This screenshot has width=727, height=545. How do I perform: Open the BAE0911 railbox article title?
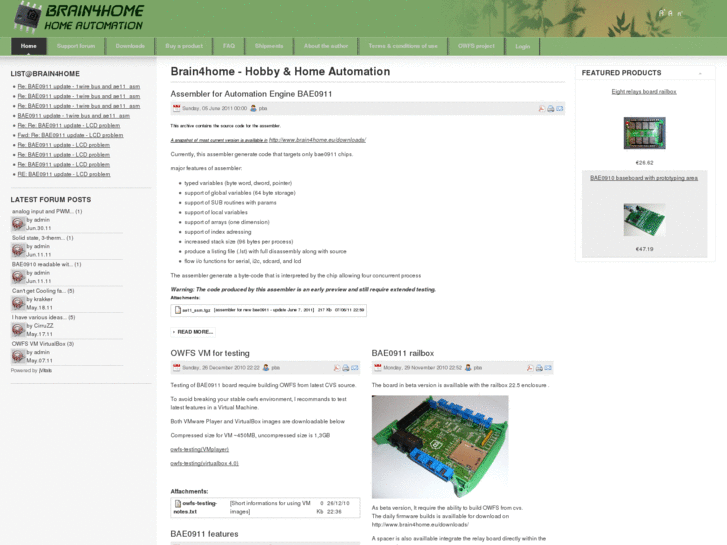pyautogui.click(x=403, y=353)
